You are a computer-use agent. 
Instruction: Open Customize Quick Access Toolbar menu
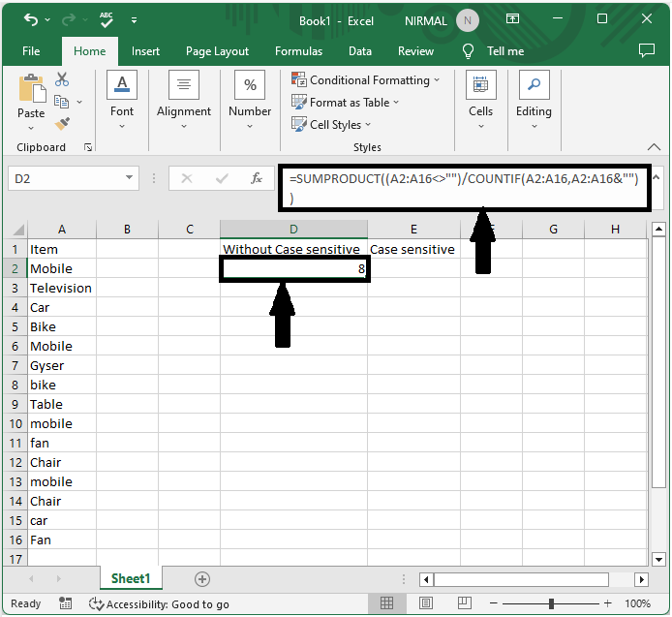(x=135, y=20)
